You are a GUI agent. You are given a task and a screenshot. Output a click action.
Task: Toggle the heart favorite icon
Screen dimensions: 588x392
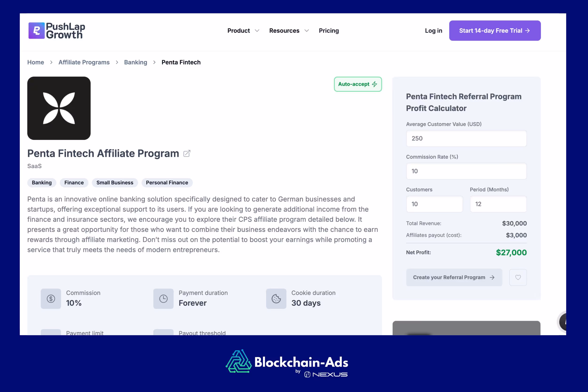[x=518, y=277]
